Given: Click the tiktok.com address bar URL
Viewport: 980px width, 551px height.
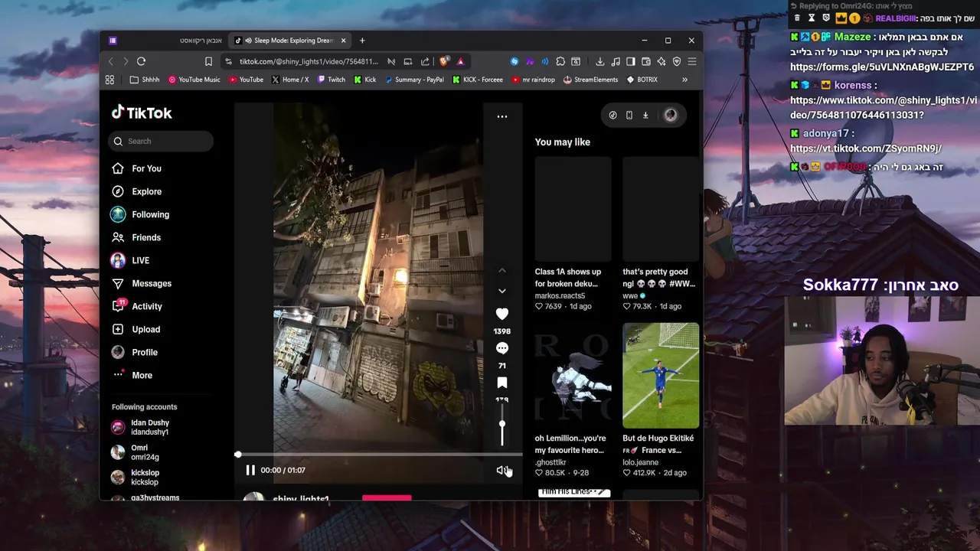Looking at the screenshot, I should coord(309,61).
